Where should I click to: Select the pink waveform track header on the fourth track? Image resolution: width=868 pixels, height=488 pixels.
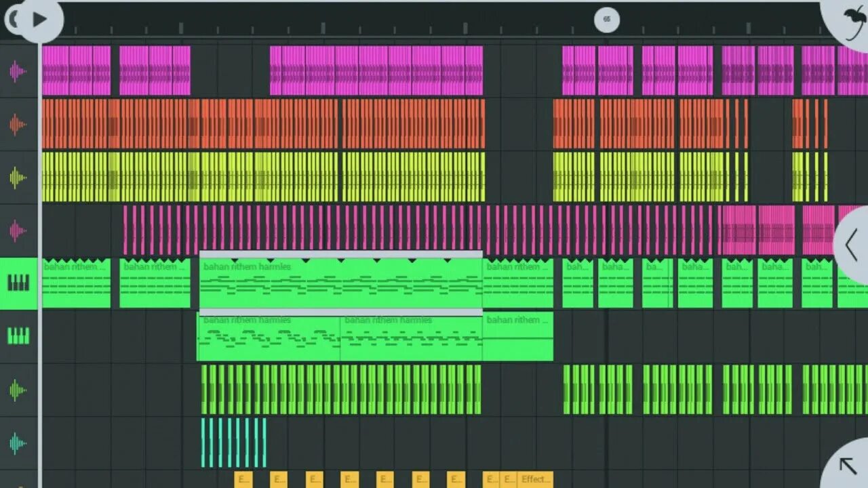(18, 230)
